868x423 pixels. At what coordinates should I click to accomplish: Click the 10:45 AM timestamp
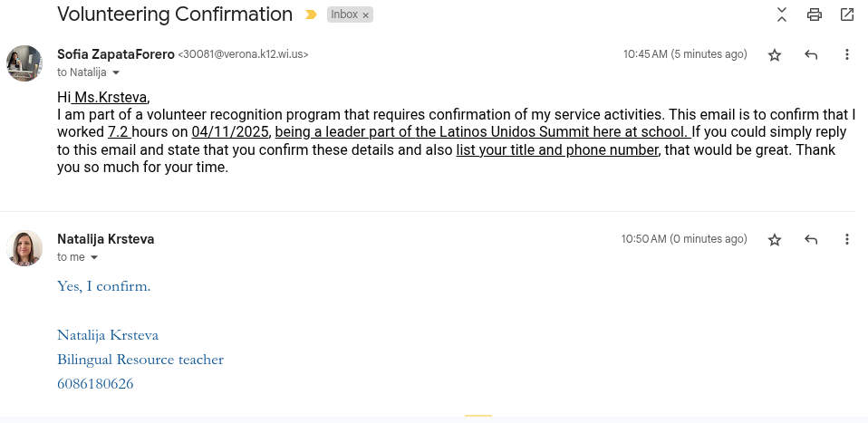(644, 54)
